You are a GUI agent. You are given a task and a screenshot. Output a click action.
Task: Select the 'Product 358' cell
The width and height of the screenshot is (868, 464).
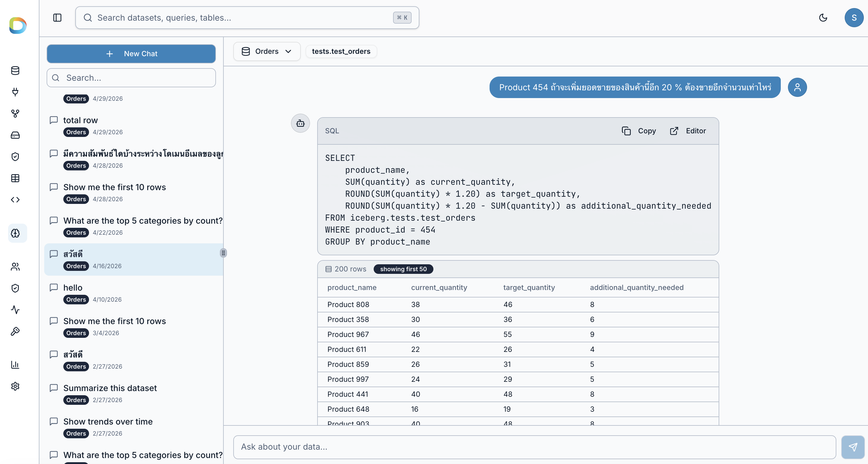click(x=348, y=319)
